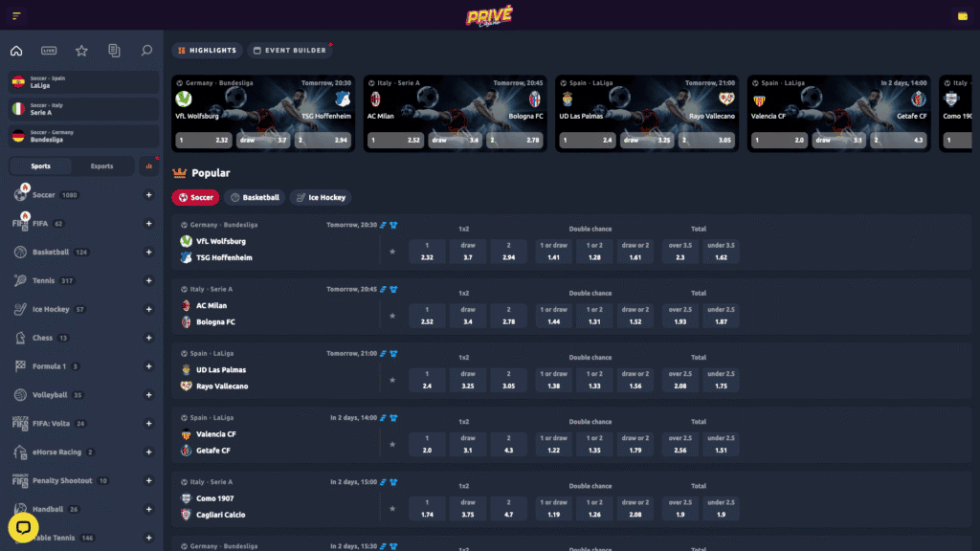Favorite the Las Palmas vs Rayo Vallecano match

click(392, 381)
